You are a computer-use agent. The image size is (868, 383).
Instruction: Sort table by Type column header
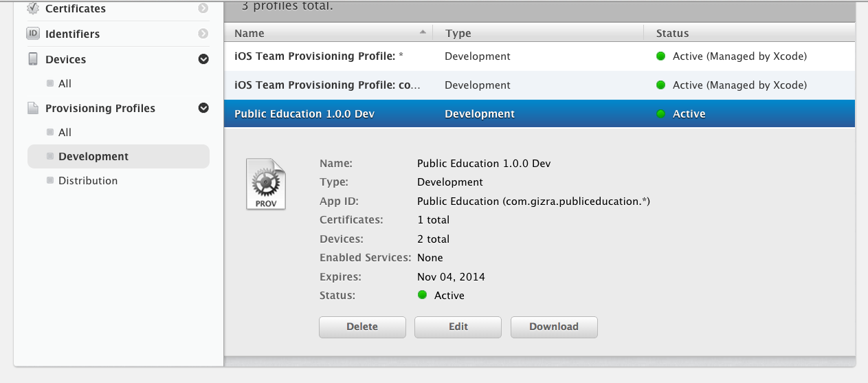(538, 33)
